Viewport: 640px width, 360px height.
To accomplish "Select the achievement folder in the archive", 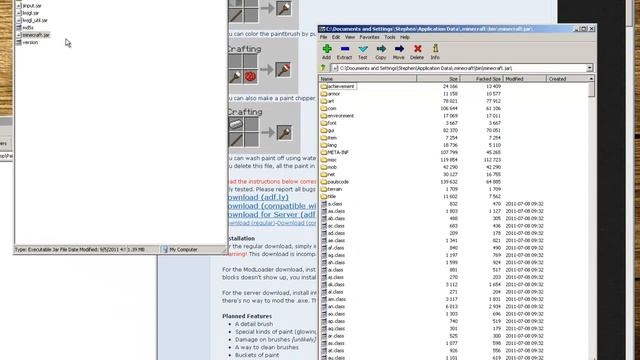I will pyautogui.click(x=338, y=87).
